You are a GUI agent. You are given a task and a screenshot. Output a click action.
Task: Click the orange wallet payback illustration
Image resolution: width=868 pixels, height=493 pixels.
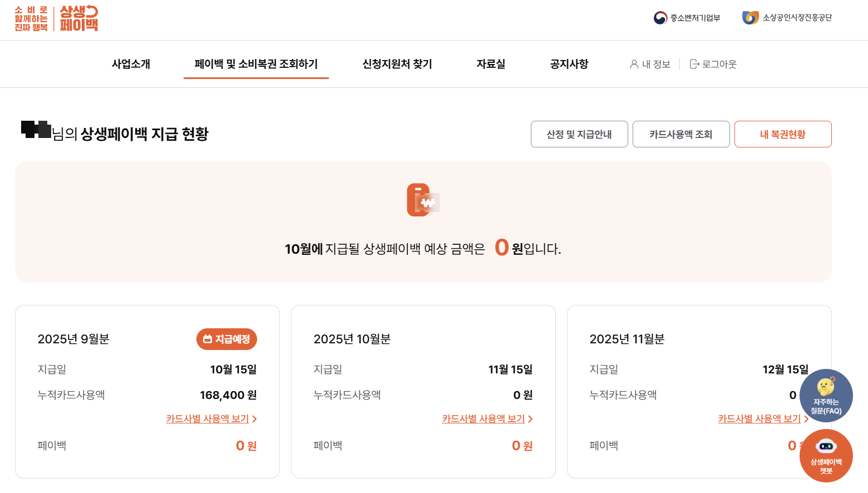[x=423, y=200]
